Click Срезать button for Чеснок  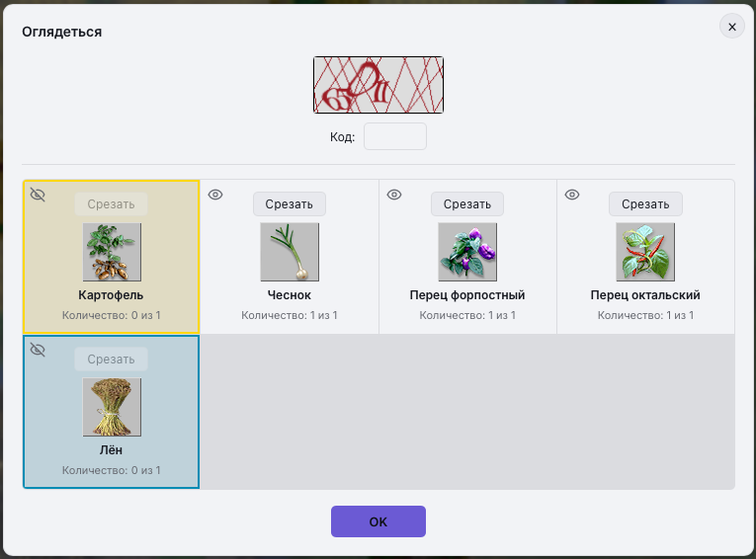click(x=290, y=204)
